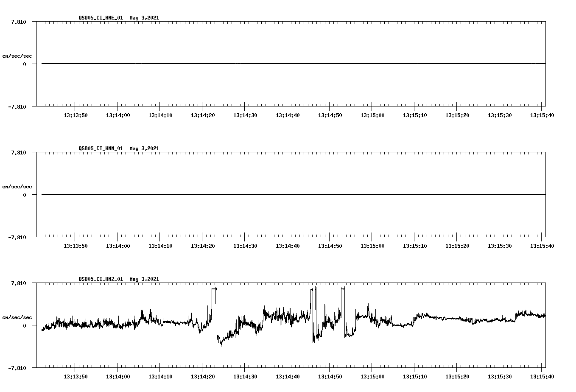
Task: Click the QSD05_CI_HNE_01 channel label
Action: [102, 18]
